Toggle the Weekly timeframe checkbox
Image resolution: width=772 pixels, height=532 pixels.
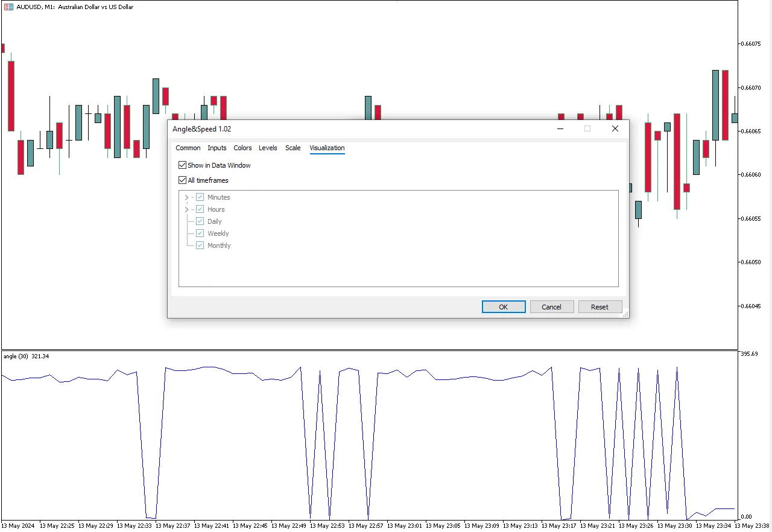200,233
